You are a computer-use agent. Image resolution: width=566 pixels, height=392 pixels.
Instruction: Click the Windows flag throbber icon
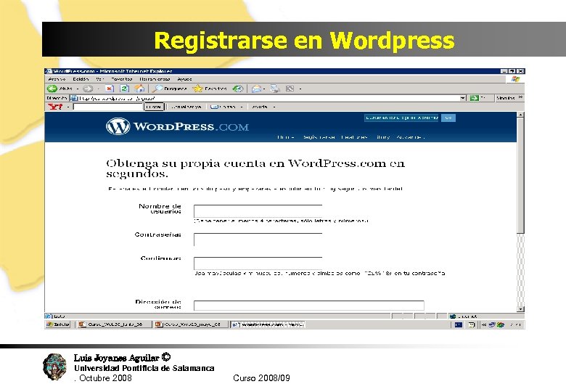[515, 79]
